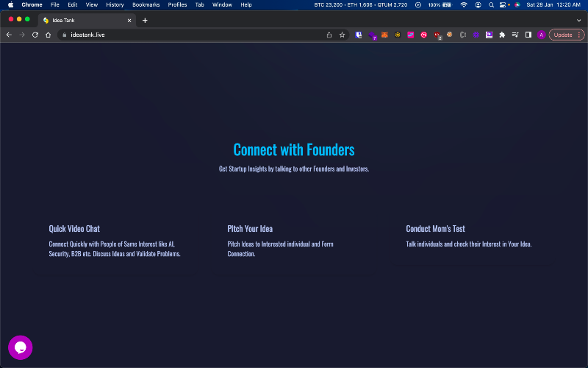Open the cookie extension icon
Screen dimensions: 588x368
(x=450, y=35)
